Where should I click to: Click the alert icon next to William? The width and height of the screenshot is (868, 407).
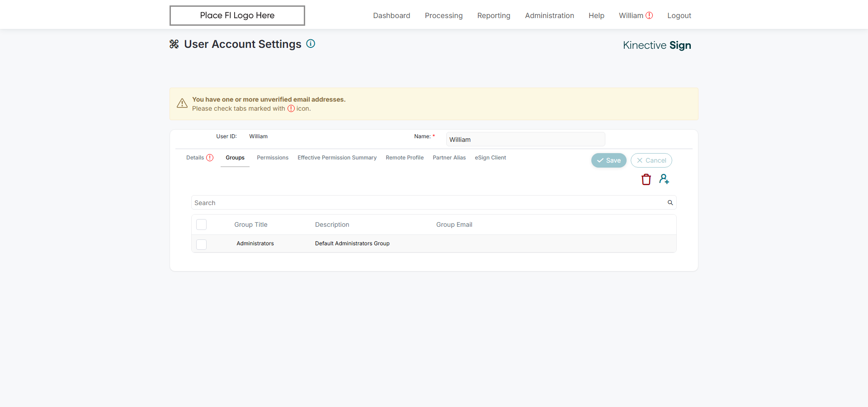649,15
